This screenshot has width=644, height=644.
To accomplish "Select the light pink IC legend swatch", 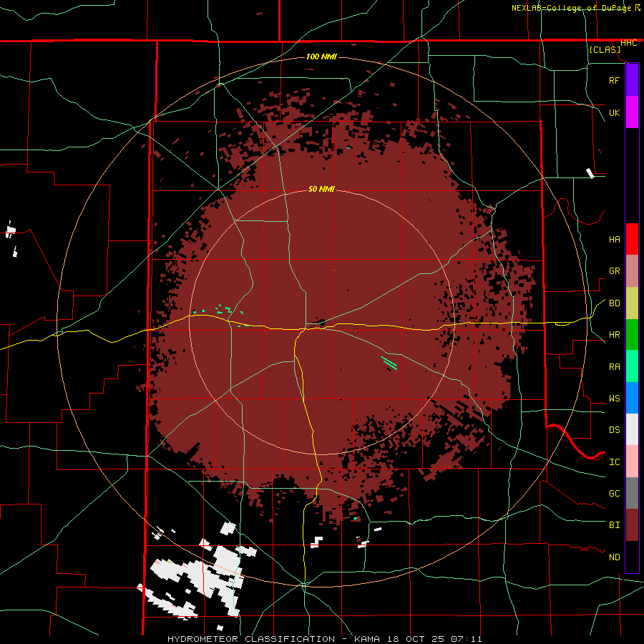I will click(x=632, y=462).
